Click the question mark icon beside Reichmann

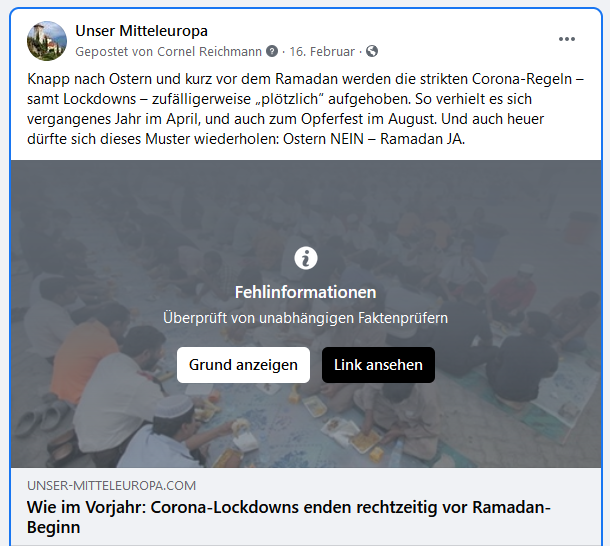(272, 51)
